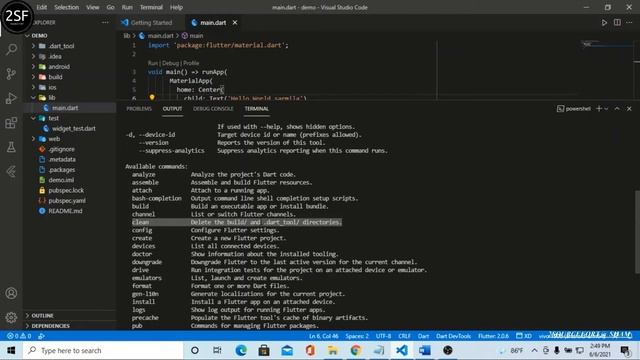Open the Testing flask view
This screenshot has width=640, height=360.
[x=11, y=147]
